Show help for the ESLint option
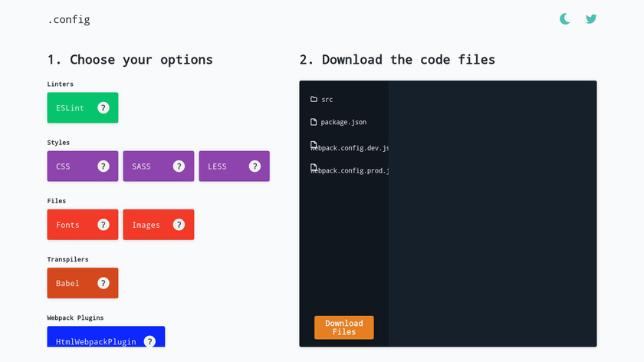This screenshot has width=644, height=362. pos(103,108)
